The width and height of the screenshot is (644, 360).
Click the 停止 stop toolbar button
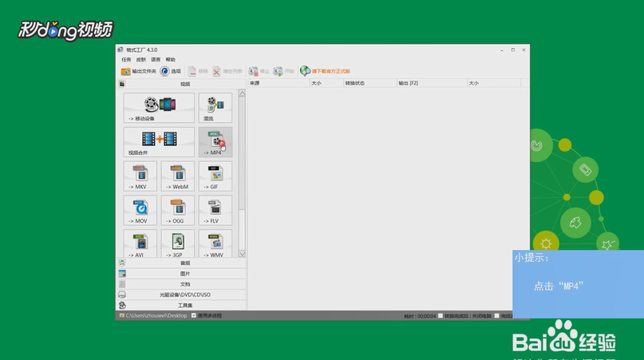[259, 71]
